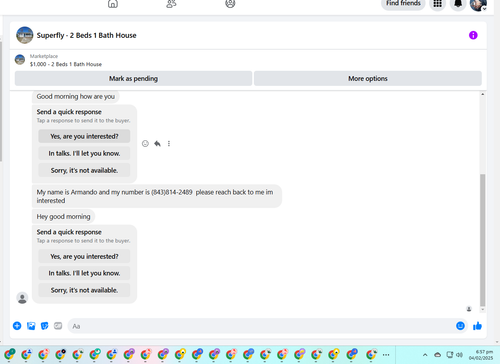Send 'In talks. I'll let you know.' below 'Hey good morning'

pos(84,273)
